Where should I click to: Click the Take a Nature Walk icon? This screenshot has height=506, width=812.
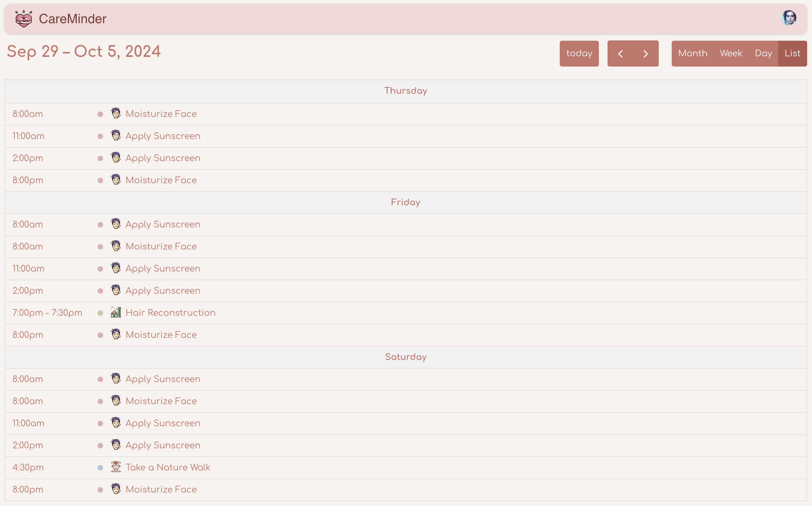point(116,467)
